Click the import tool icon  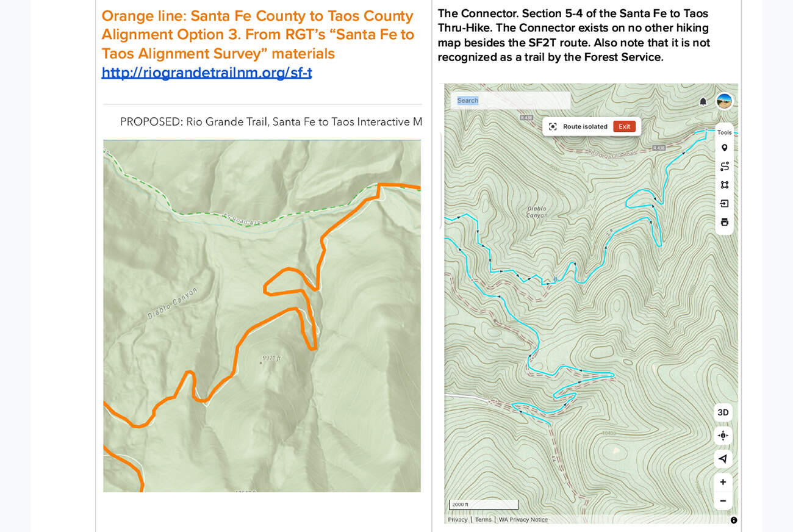tap(724, 203)
